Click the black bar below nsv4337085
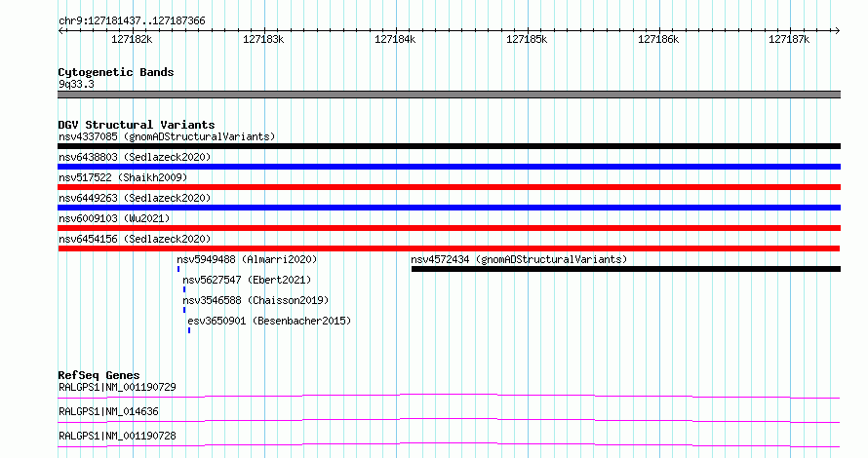Image resolution: width=868 pixels, height=458 pixels. click(449, 146)
